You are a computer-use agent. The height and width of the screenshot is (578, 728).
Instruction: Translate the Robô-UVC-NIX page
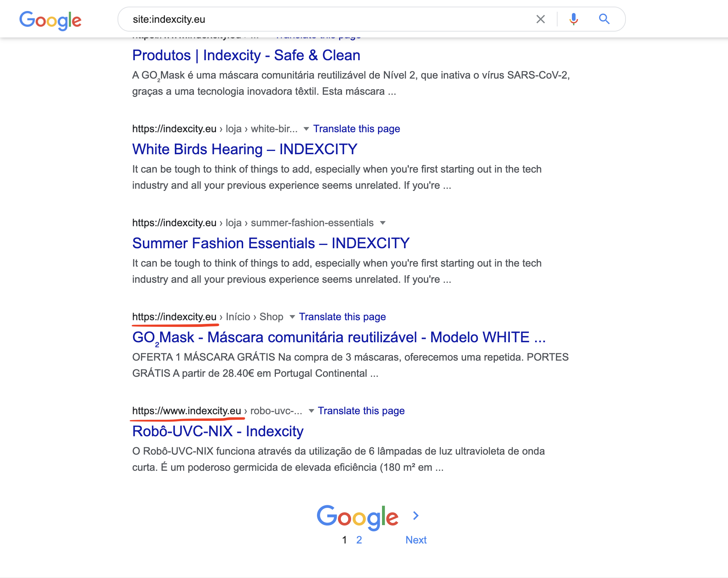click(x=361, y=410)
